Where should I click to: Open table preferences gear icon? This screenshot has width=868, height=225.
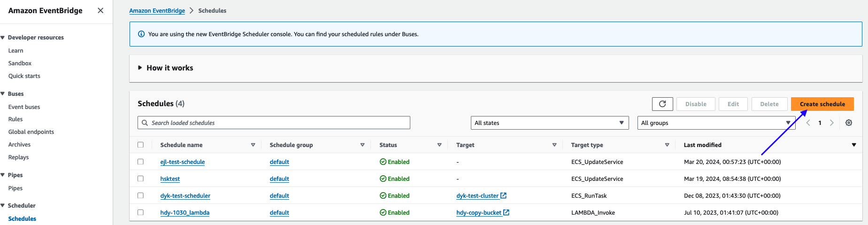848,123
